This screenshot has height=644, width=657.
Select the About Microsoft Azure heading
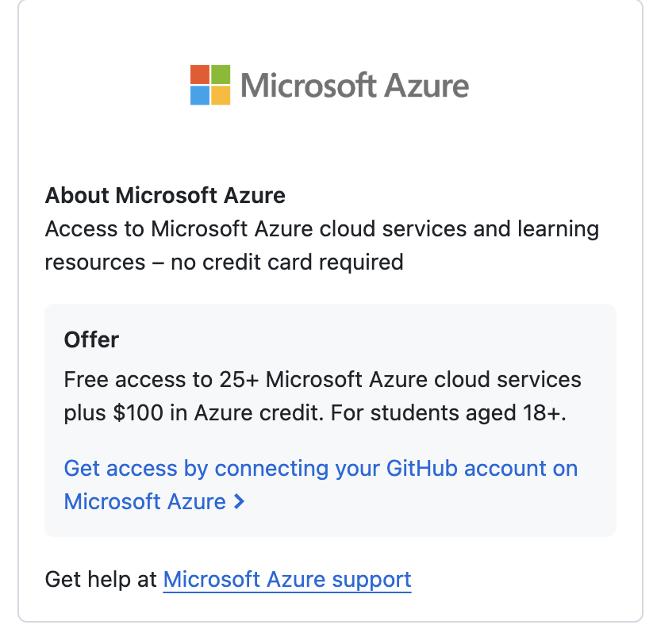tap(165, 196)
